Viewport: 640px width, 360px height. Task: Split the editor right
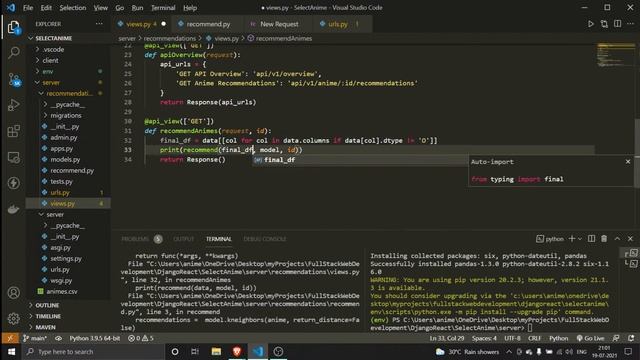[x=618, y=24]
